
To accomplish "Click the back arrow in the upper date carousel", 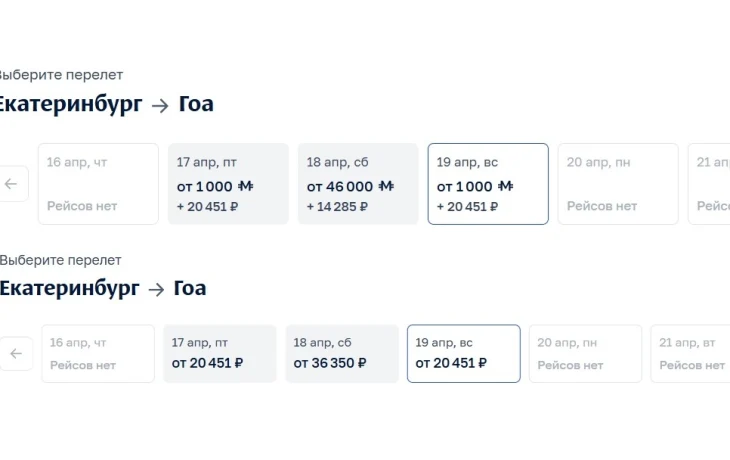I will coord(12,184).
